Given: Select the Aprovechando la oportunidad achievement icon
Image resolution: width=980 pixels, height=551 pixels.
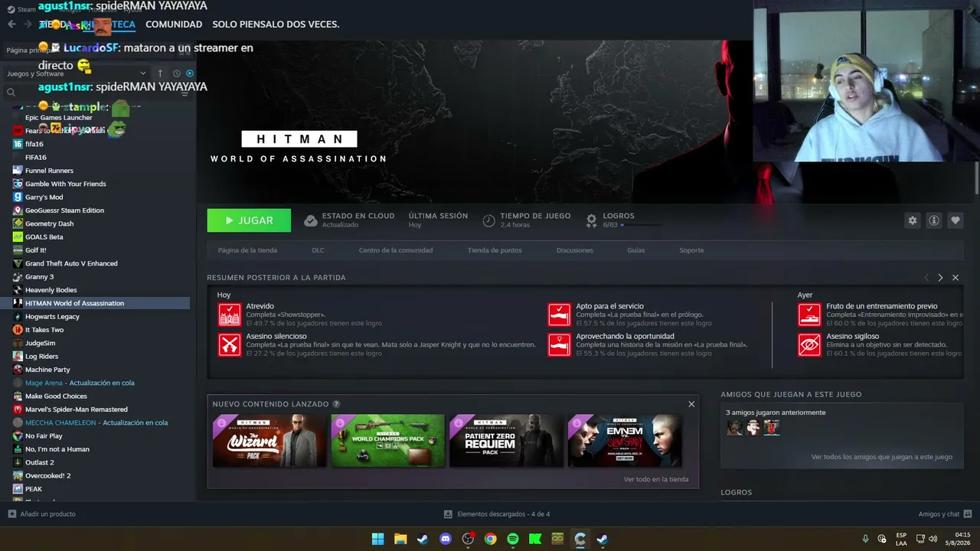Looking at the screenshot, I should pyautogui.click(x=560, y=344).
